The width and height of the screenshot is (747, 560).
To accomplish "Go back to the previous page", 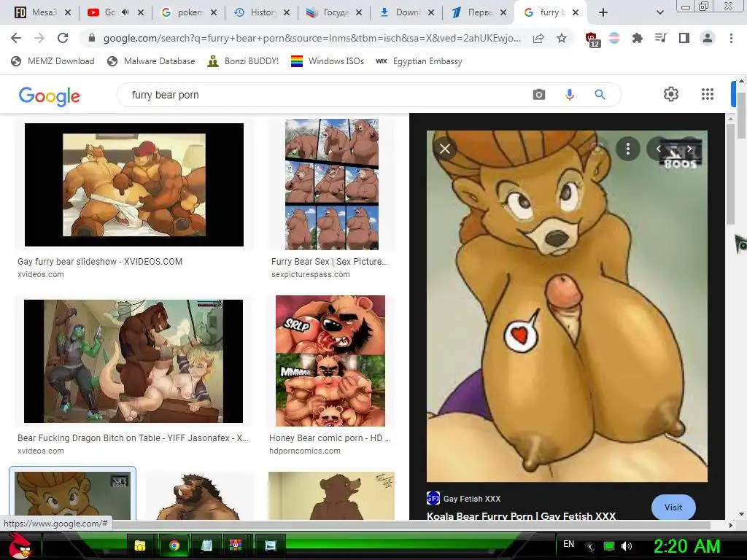I will click(16, 38).
